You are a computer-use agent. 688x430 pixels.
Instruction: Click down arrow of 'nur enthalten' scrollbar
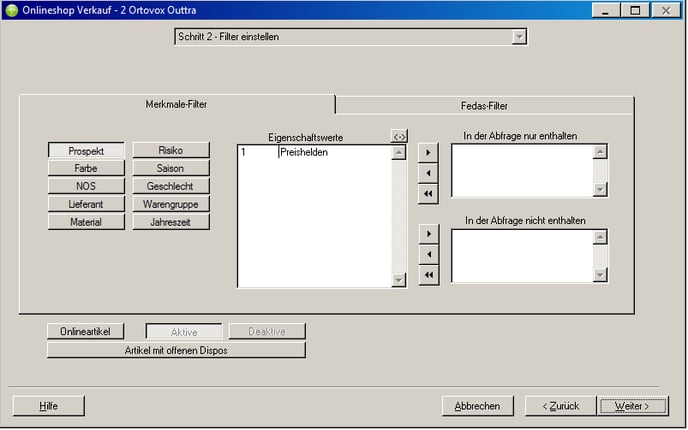point(600,190)
